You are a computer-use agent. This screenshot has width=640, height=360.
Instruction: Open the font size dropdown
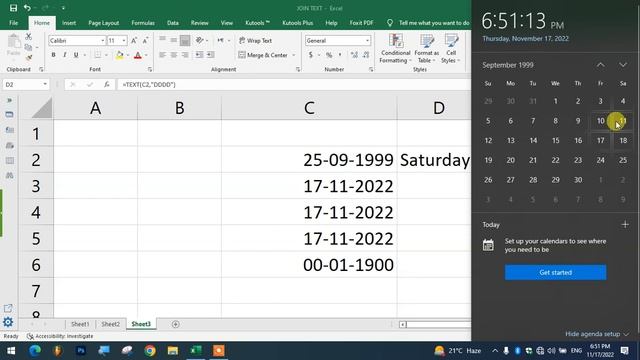coord(124,40)
